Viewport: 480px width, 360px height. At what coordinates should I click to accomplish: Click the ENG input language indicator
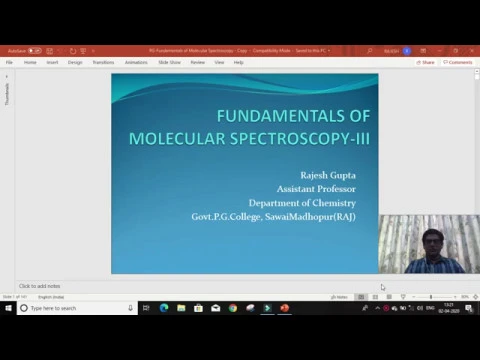click(x=430, y=308)
